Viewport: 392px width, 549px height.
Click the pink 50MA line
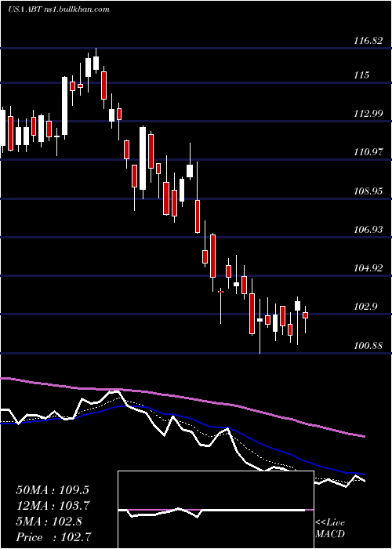tap(182, 397)
